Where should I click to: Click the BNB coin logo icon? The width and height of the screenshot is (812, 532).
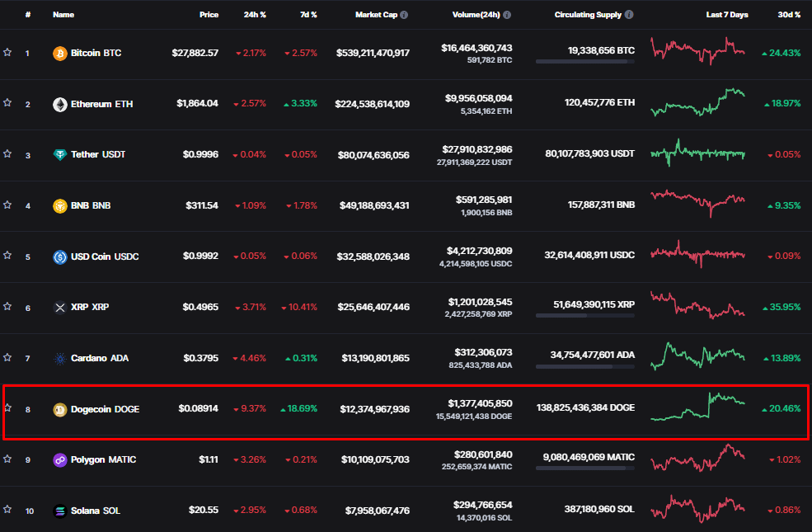click(60, 206)
